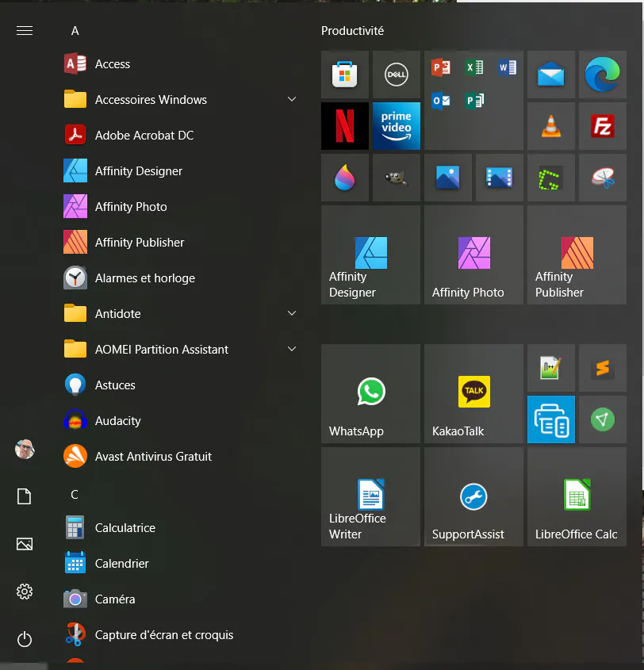Viewport: 644px width, 670px height.
Task: Launch Outlook from the Office tile group
Action: (x=441, y=101)
